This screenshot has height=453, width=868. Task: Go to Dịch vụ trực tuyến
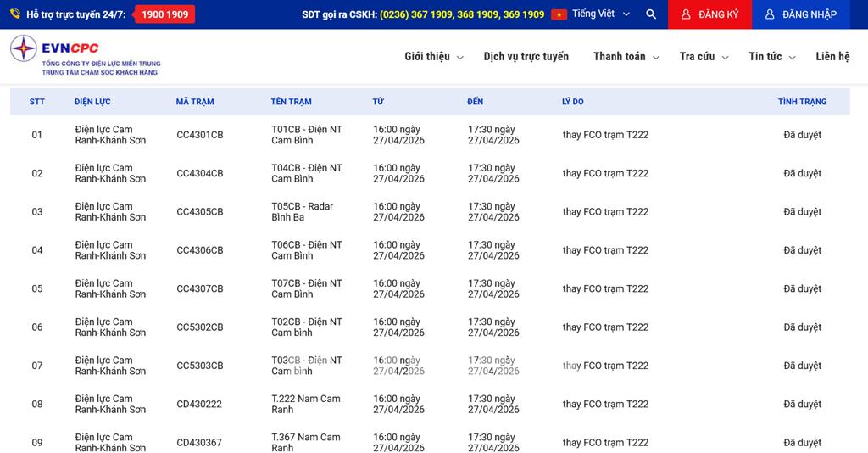(526, 57)
